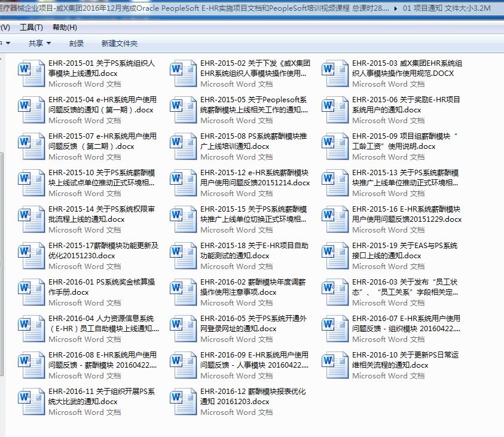
Task: Click file name EHR-2015-19 关于EAS与PS系统接口上线的通知
Action: [405, 250]
